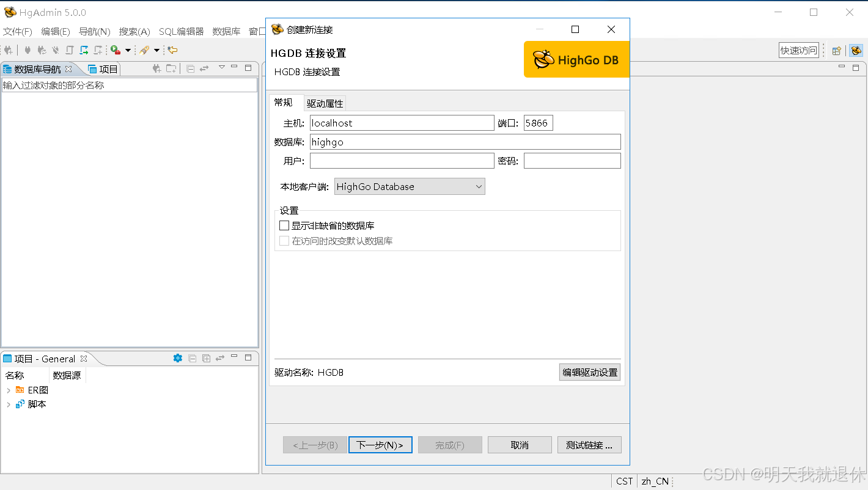
Task: Toggle the link with editor icon in the 项目 - General panel
Action: pyautogui.click(x=220, y=358)
